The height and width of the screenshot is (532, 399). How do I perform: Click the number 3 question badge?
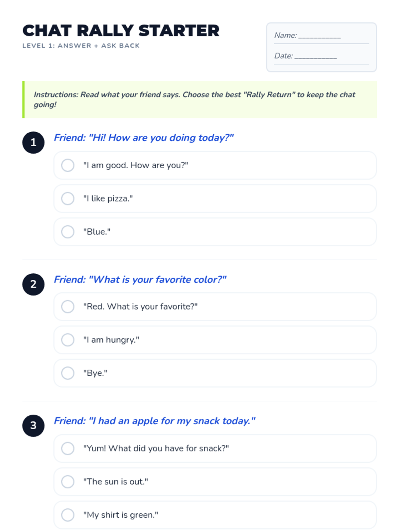pyautogui.click(x=33, y=426)
